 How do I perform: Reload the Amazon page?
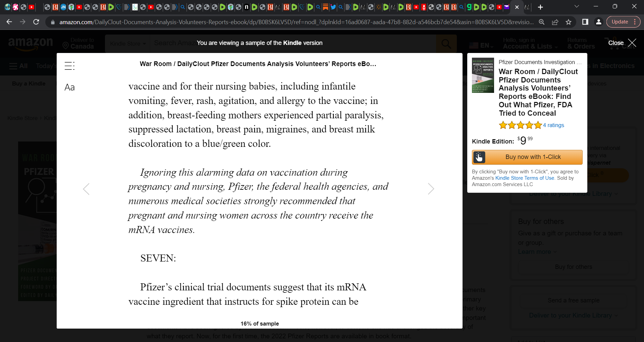pyautogui.click(x=36, y=22)
